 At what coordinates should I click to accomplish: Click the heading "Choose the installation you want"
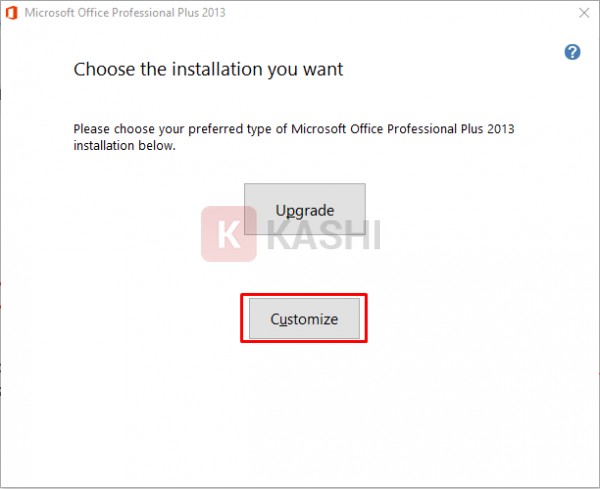[208, 70]
